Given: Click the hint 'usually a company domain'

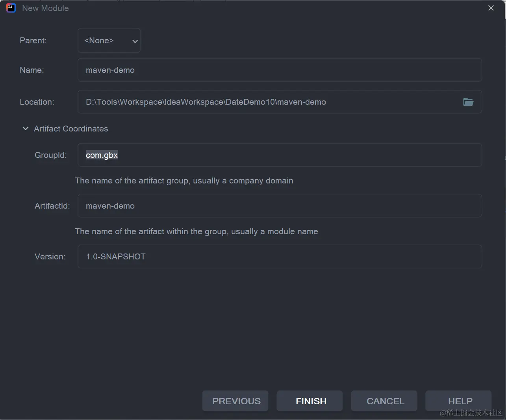Looking at the screenshot, I should click(243, 181).
